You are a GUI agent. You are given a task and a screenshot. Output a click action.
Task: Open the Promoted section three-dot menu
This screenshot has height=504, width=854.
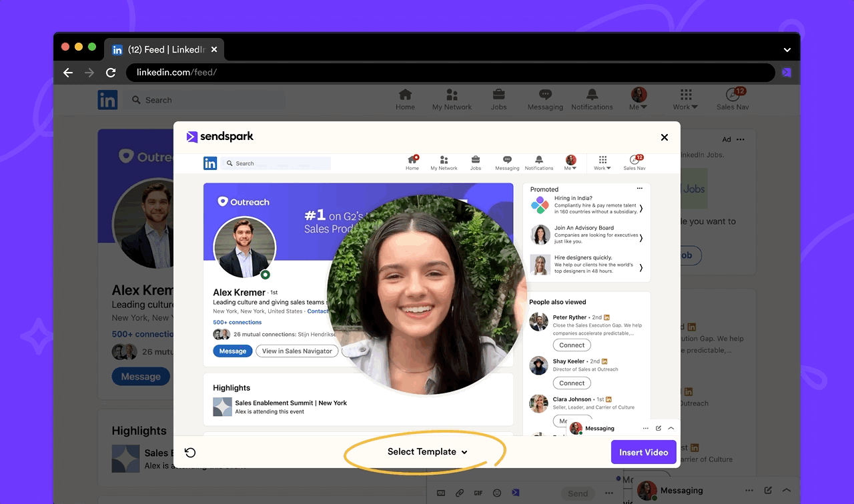coord(640,189)
